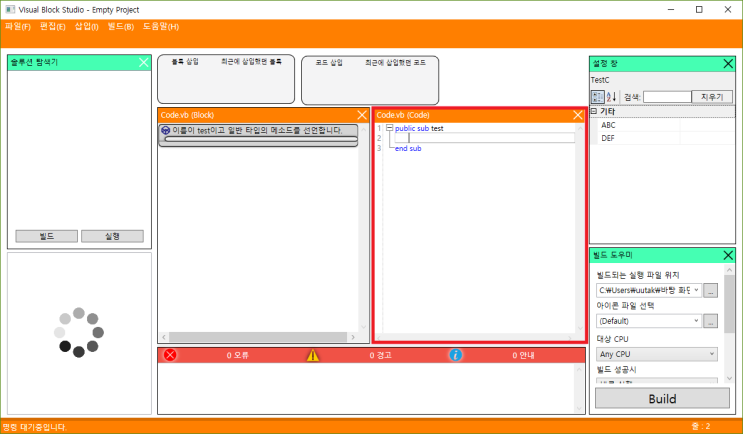Open the 빌드(B) menu
Image resolution: width=743 pixels, height=434 pixels.
pos(121,27)
